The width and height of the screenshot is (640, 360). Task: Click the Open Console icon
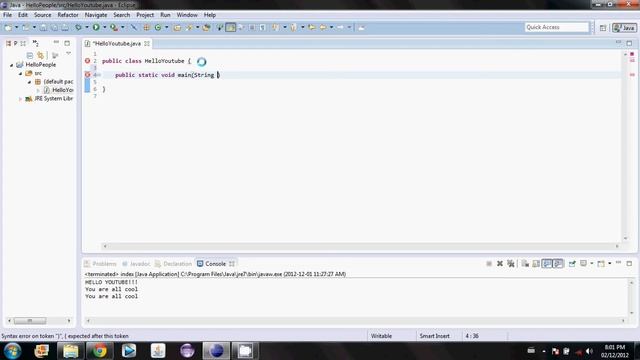pos(601,264)
